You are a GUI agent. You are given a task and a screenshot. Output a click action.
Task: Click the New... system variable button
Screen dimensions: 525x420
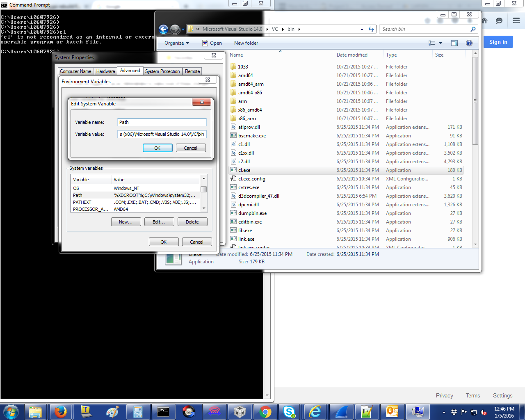pos(126,222)
